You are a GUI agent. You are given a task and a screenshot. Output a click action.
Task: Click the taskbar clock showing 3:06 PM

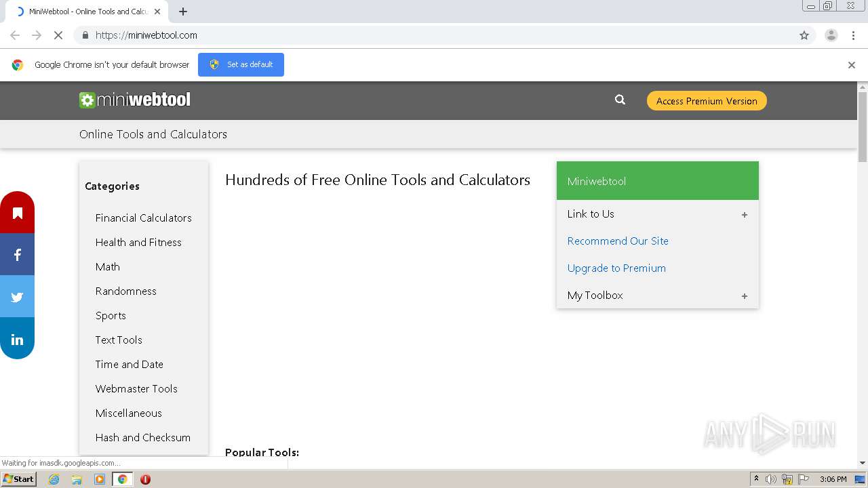(x=833, y=479)
